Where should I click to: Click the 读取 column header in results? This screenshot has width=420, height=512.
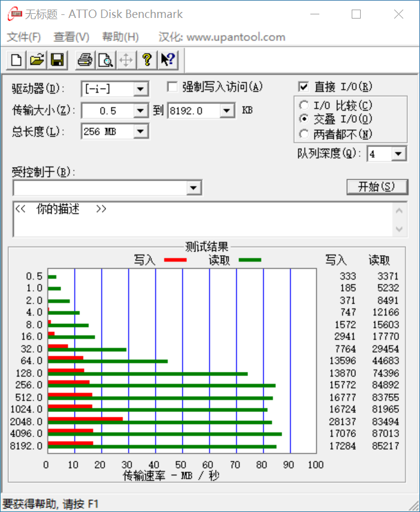point(379,260)
